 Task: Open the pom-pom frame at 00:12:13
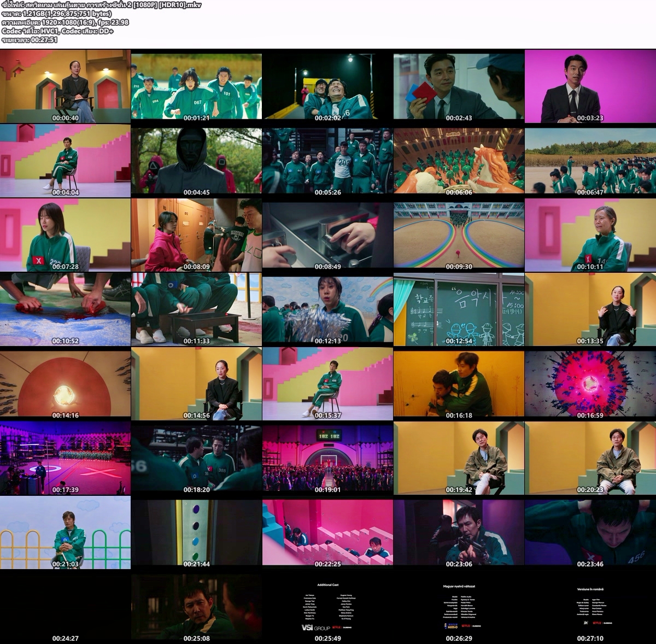[327, 309]
